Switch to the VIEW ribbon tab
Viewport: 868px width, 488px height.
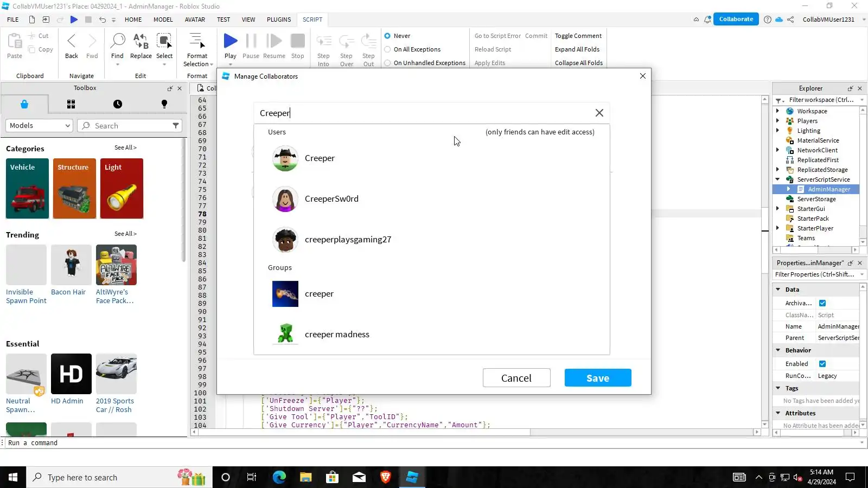pyautogui.click(x=248, y=20)
